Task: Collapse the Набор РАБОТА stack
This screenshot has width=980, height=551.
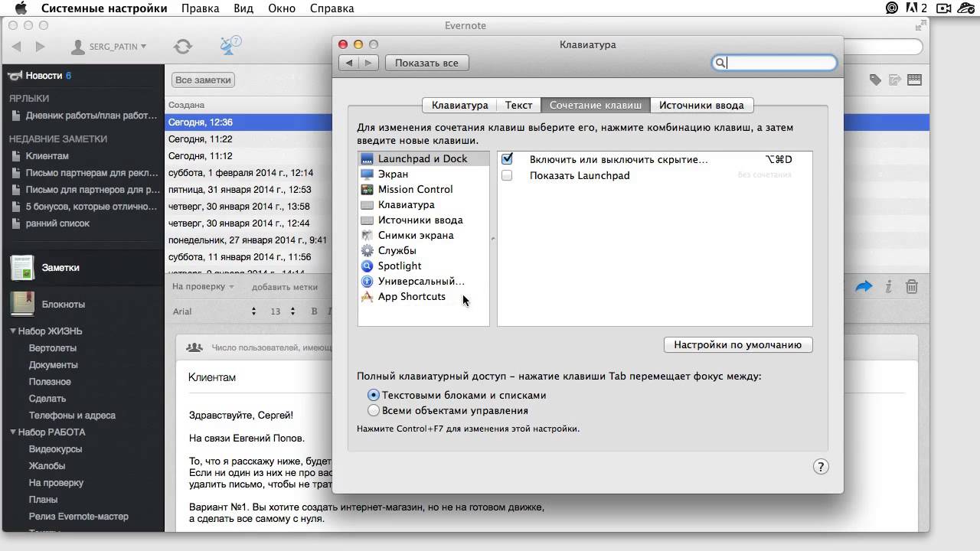Action: click(13, 432)
